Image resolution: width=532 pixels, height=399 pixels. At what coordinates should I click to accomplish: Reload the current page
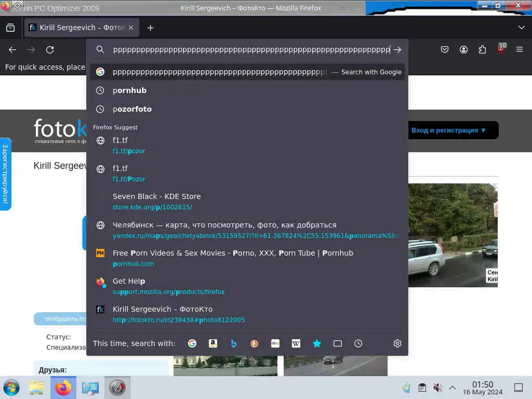coord(50,50)
